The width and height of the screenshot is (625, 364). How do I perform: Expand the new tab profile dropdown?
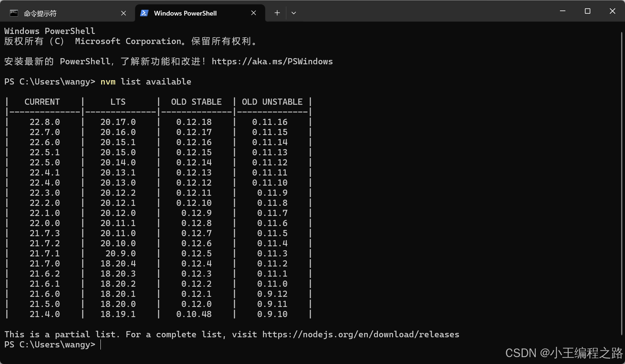(x=294, y=13)
